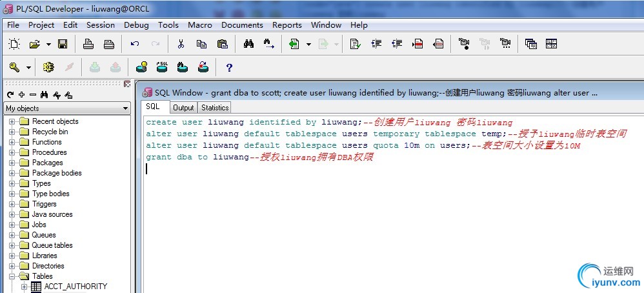Click the Unindent selection icon
The height and width of the screenshot is (293, 644).
coord(397,44)
